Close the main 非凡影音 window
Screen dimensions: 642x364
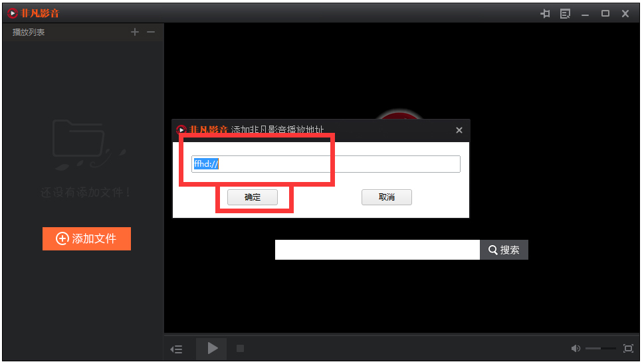tap(625, 13)
